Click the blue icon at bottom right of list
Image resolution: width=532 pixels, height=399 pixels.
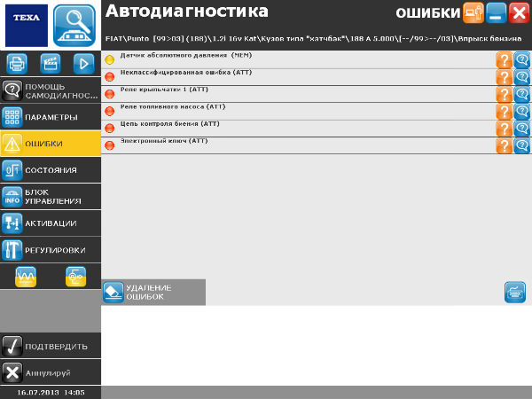(x=515, y=293)
